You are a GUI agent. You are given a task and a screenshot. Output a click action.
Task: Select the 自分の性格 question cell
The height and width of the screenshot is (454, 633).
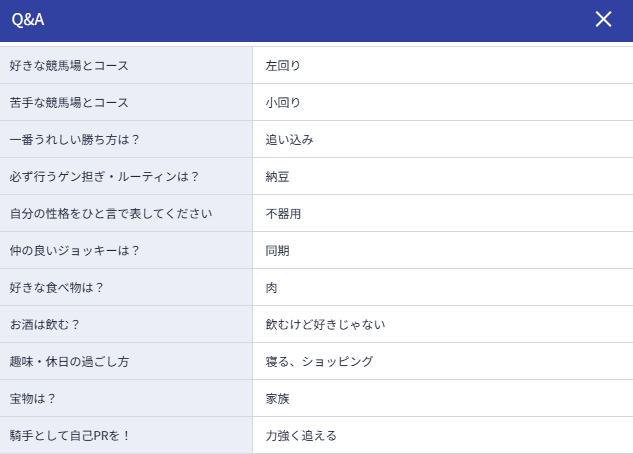pos(126,213)
